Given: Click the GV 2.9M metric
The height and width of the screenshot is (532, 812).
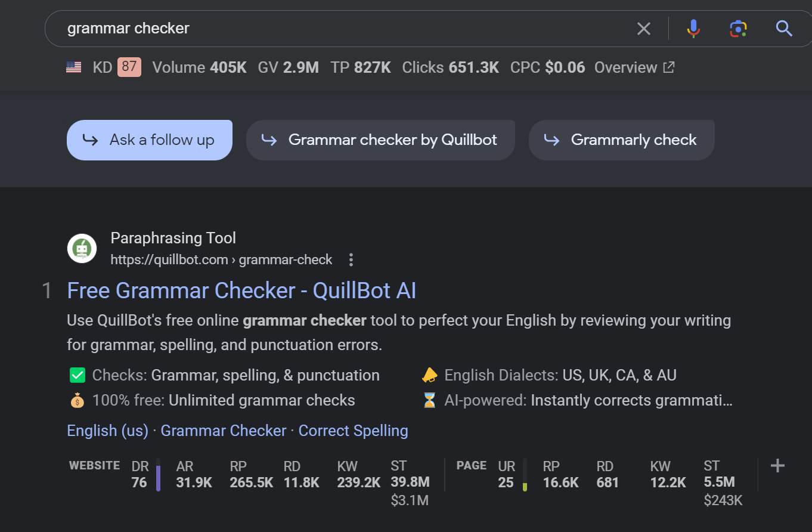Looking at the screenshot, I should coord(288,67).
